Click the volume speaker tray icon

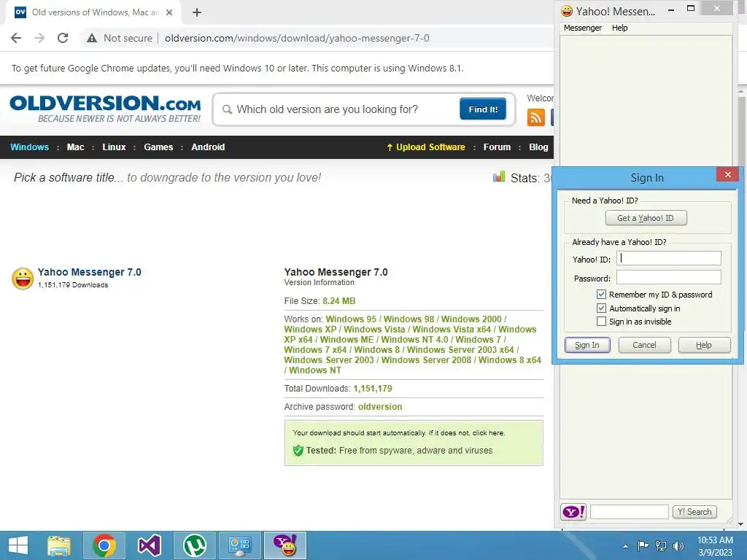[x=678, y=545]
